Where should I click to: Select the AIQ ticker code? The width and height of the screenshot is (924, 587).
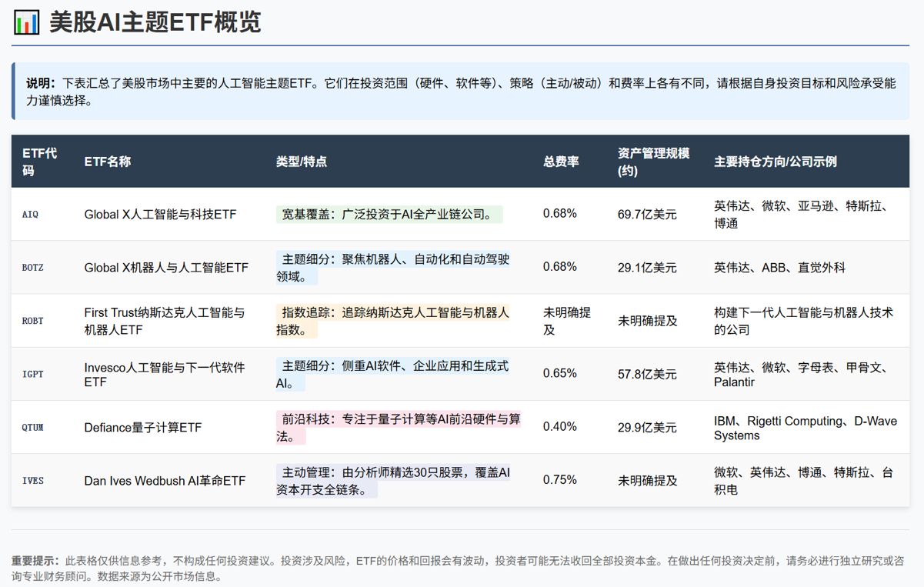point(30,215)
